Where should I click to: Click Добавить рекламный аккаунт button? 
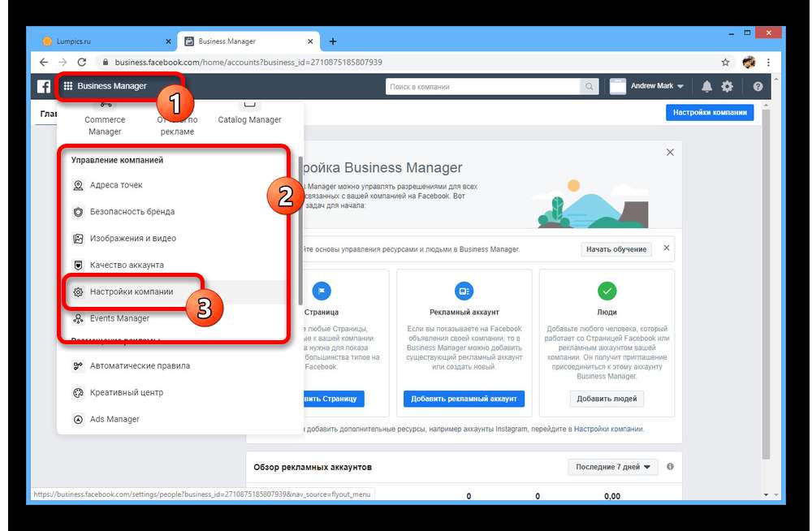coord(464,399)
